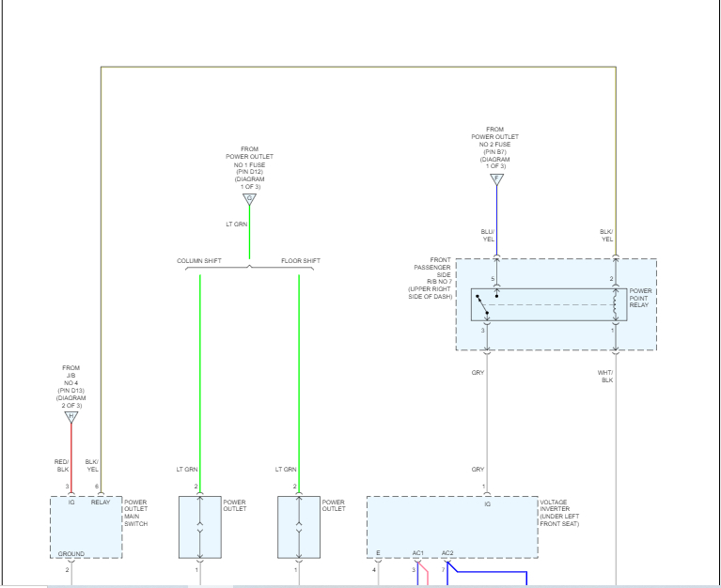721x588 pixels.
Task: Click 'BLK/YEL' label above the power point relay
Action: (x=606, y=235)
